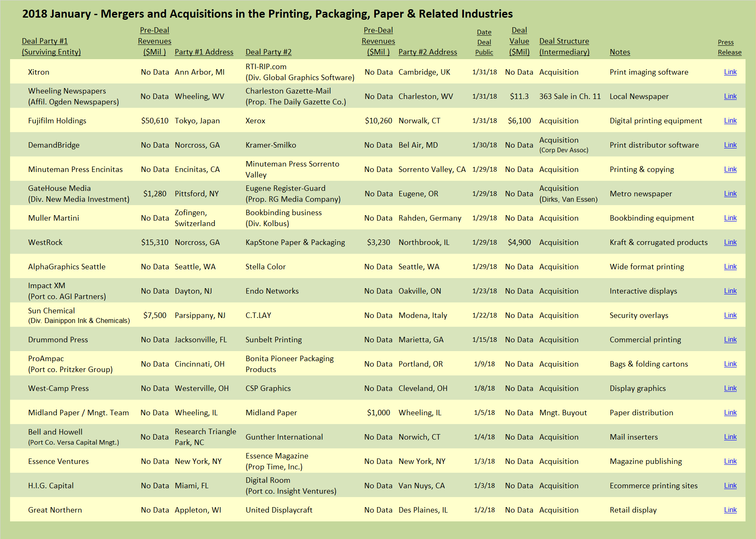Follow the Great Northern row link
This screenshot has width=756, height=539.
tap(730, 510)
